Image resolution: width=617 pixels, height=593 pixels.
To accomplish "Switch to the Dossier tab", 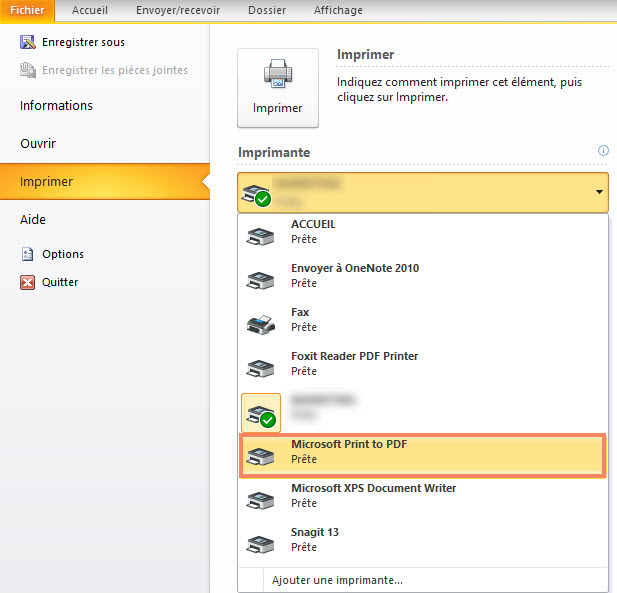I will click(x=267, y=10).
